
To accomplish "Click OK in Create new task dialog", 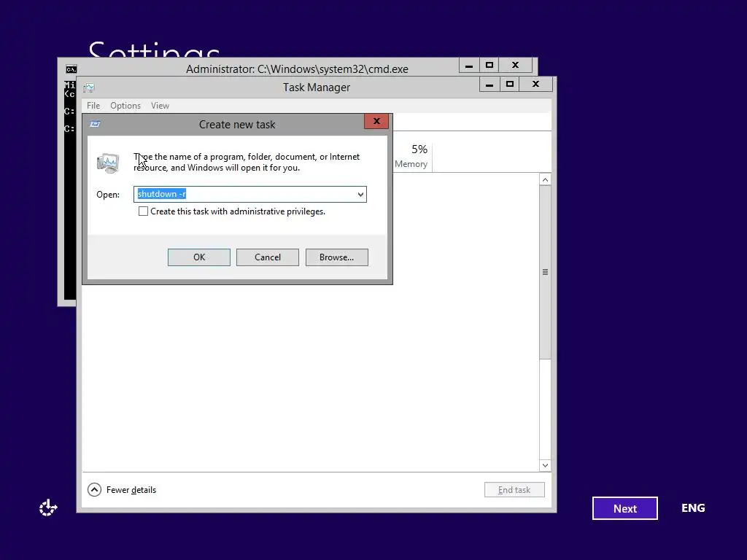I will point(199,257).
